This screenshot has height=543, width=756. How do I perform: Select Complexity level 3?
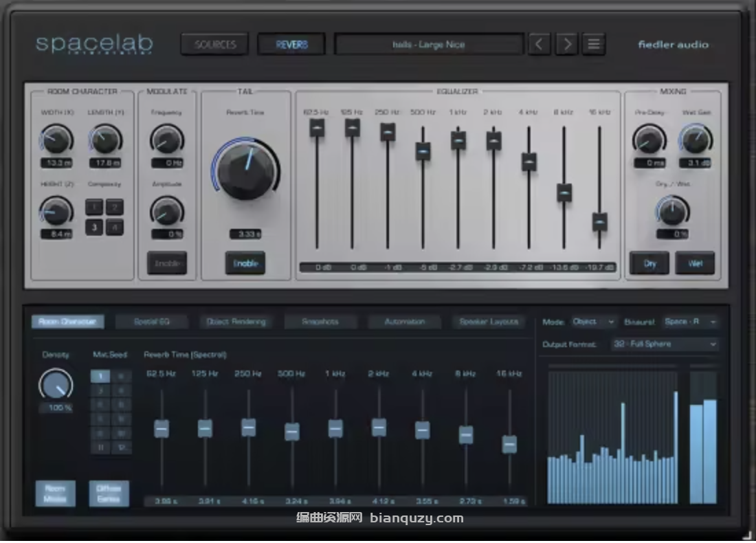95,228
